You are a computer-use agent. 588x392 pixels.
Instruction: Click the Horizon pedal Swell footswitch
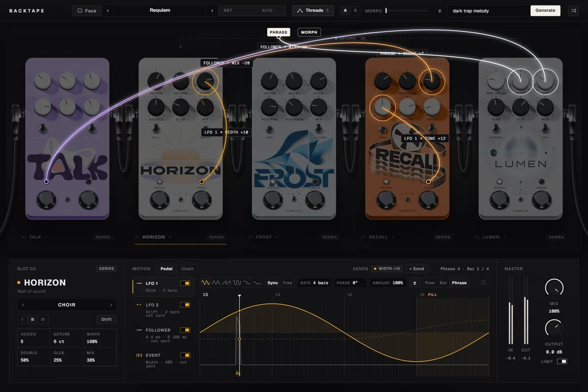tap(202, 200)
